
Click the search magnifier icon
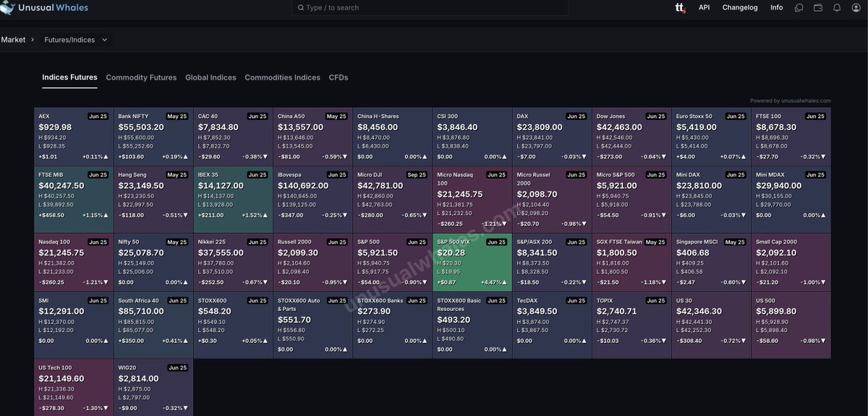click(x=301, y=7)
